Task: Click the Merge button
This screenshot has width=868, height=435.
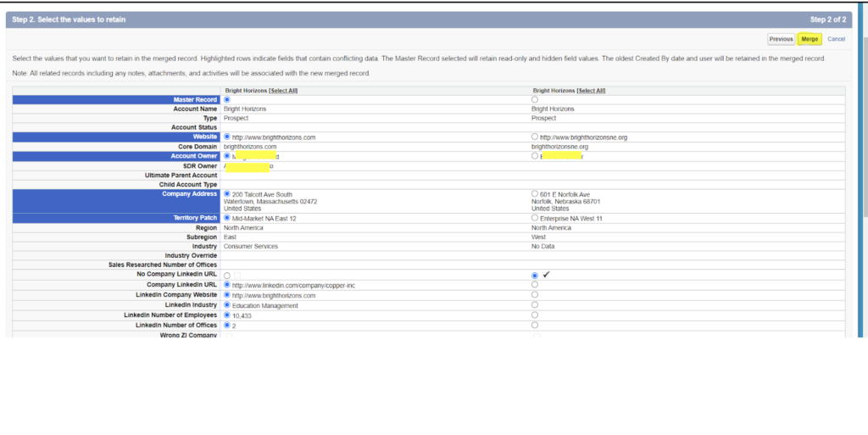Action: click(810, 39)
